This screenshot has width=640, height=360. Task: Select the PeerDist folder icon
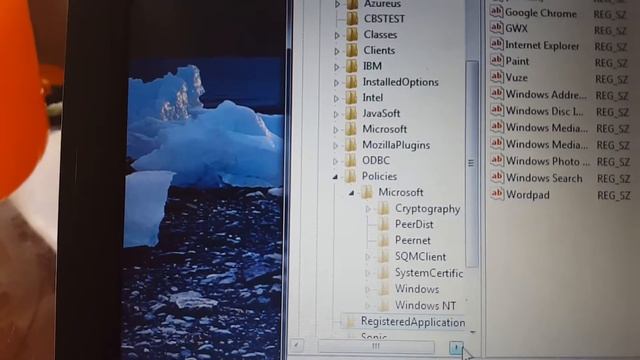(x=383, y=224)
